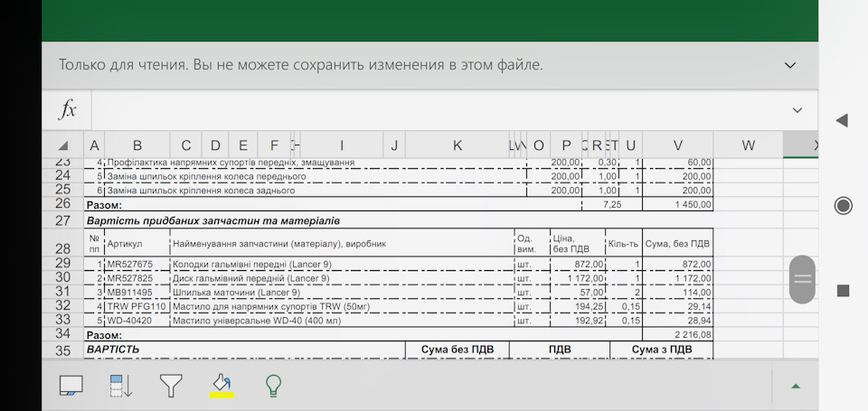Select column P header

click(566, 145)
